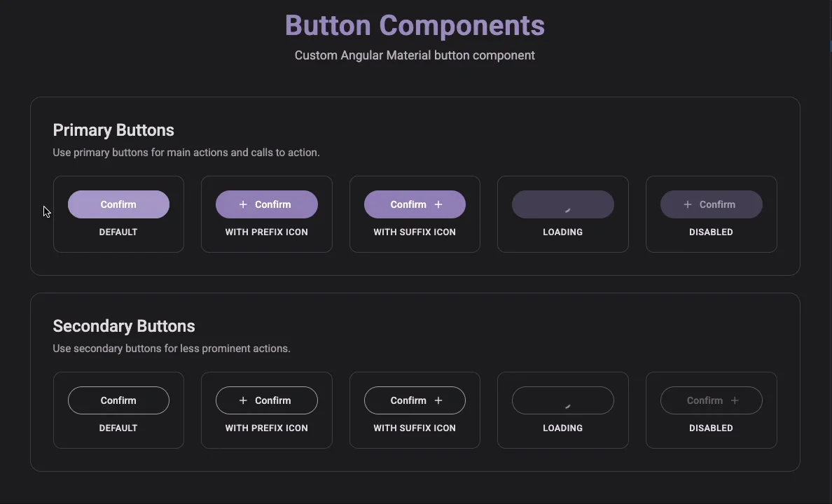
Task: Click the WITH SUFFIX ICON label under secondary buttons
Action: [415, 428]
